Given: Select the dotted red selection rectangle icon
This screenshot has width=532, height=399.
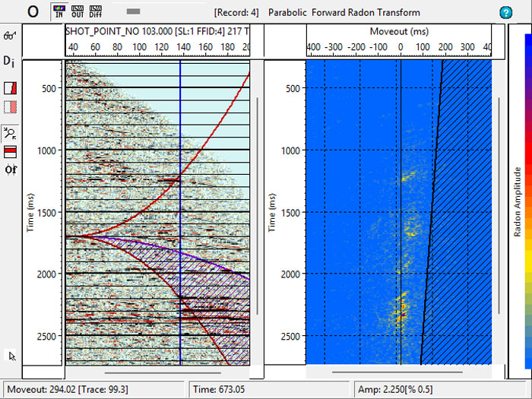Looking at the screenshot, I should pyautogui.click(x=10, y=106).
